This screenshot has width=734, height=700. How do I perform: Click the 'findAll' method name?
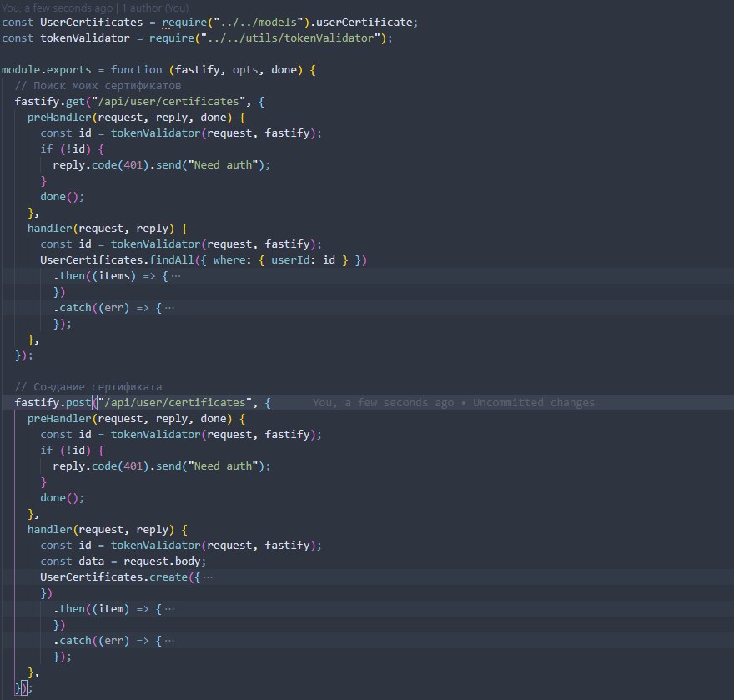[x=171, y=260]
